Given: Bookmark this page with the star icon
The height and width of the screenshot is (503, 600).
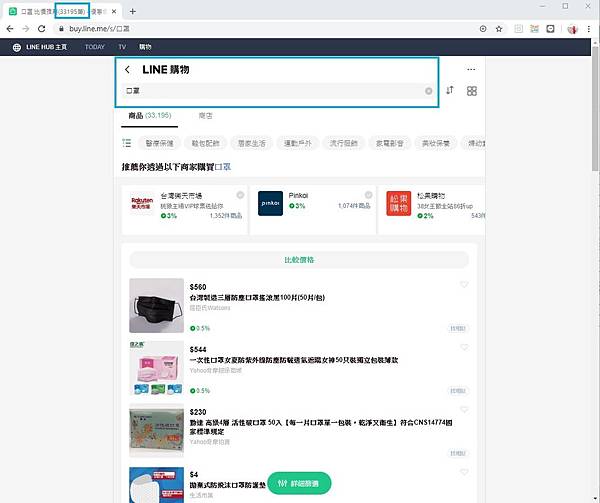Looking at the screenshot, I should 499,29.
